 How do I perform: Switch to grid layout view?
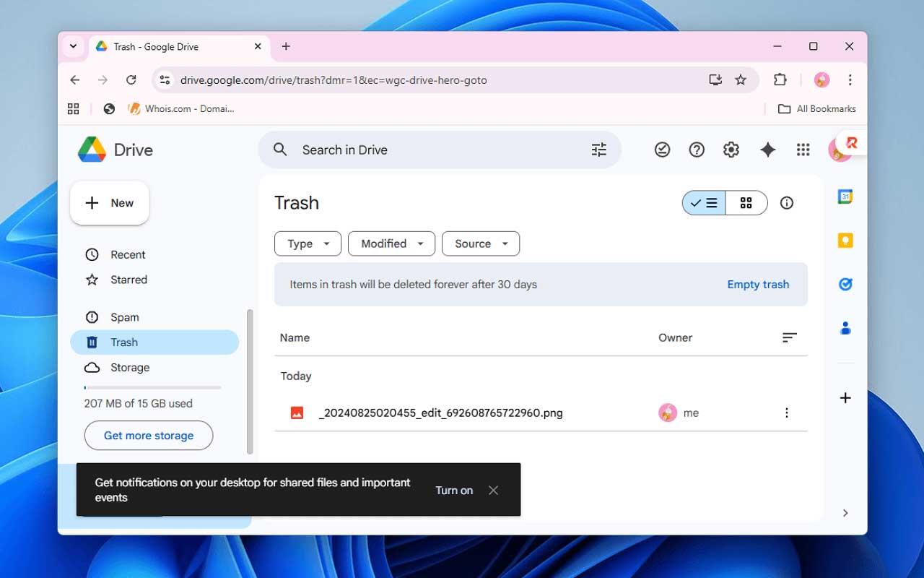coord(746,203)
